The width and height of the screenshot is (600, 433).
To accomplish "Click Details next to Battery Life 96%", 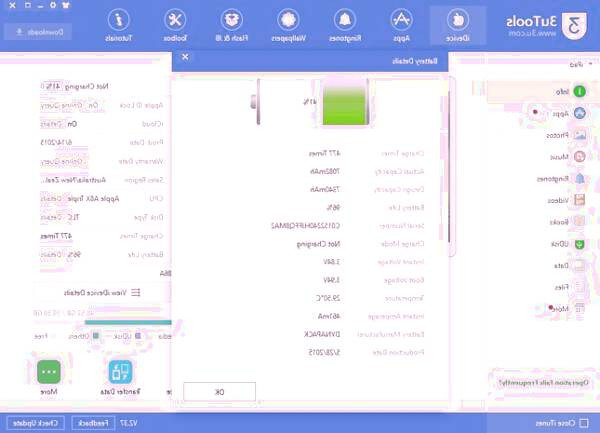I will click(x=52, y=254).
